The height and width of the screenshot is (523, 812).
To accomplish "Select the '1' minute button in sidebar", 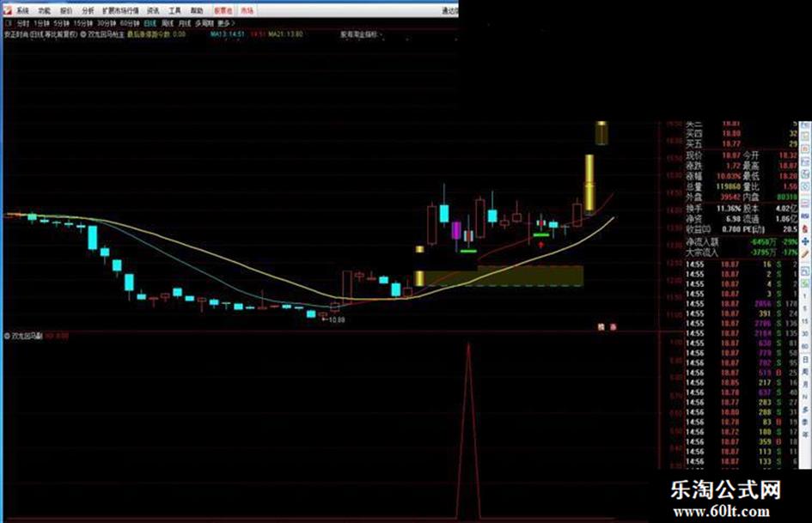I will 805,295.
